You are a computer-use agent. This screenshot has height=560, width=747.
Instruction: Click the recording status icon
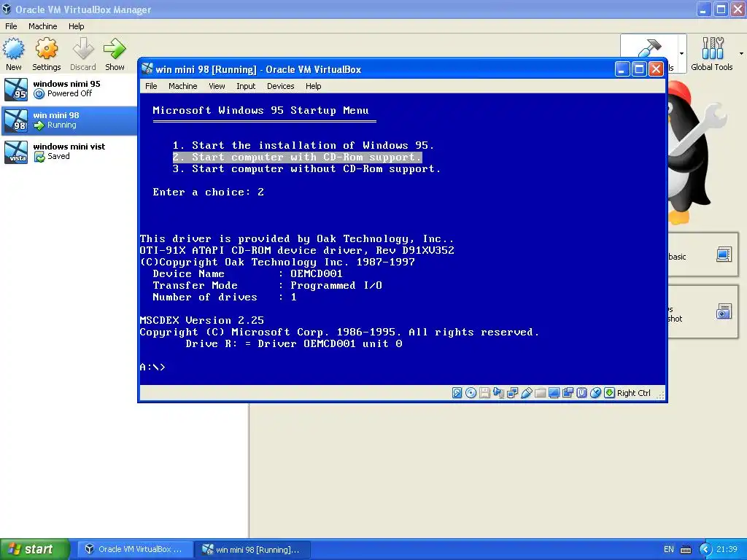click(568, 393)
